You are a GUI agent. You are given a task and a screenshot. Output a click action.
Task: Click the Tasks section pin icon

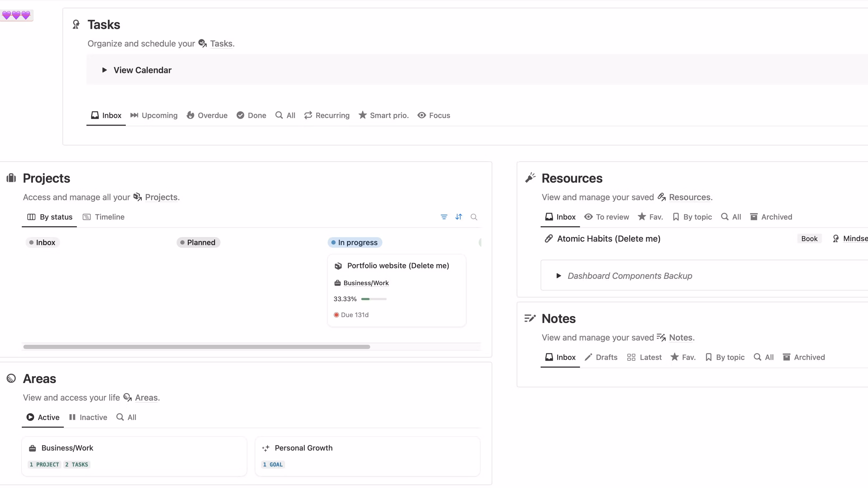pyautogui.click(x=76, y=24)
